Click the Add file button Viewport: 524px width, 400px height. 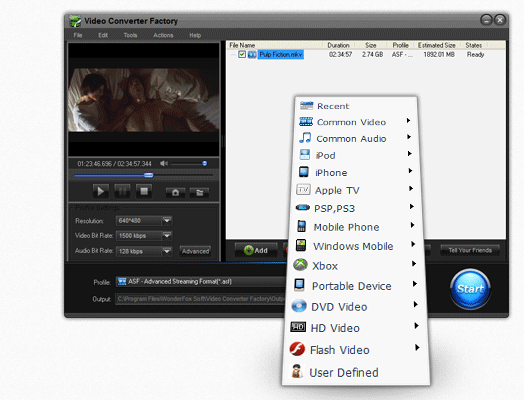tap(256, 250)
